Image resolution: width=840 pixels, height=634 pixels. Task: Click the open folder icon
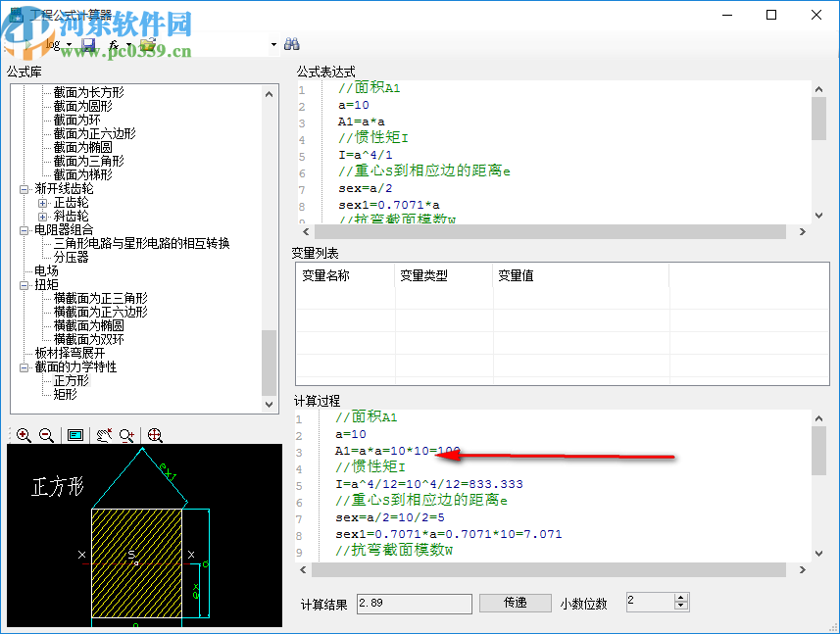pyautogui.click(x=148, y=45)
